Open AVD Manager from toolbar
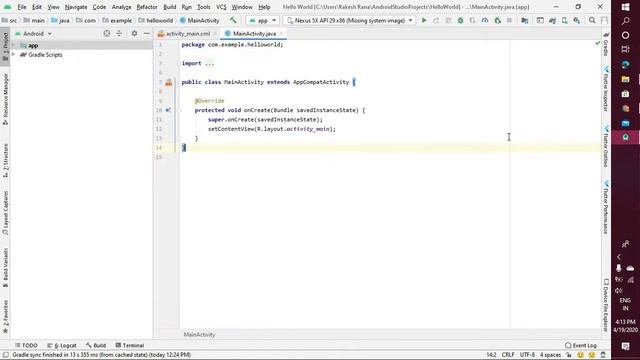 [564, 20]
